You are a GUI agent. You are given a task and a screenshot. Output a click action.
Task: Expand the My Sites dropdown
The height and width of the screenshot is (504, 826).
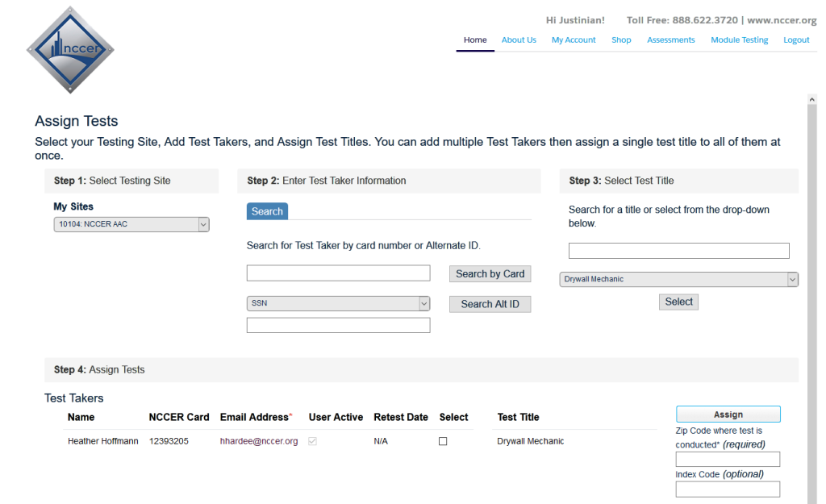coord(131,224)
